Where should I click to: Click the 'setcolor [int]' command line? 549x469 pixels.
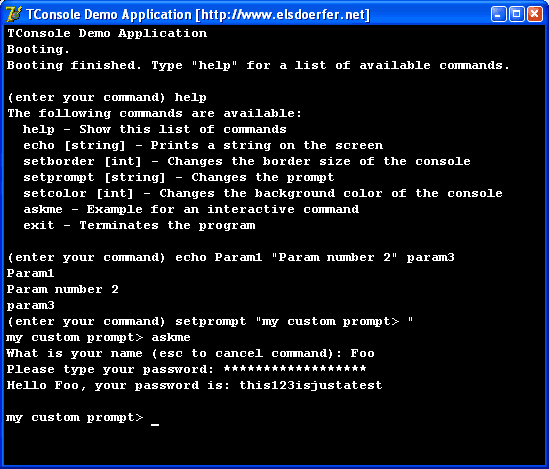click(263, 194)
